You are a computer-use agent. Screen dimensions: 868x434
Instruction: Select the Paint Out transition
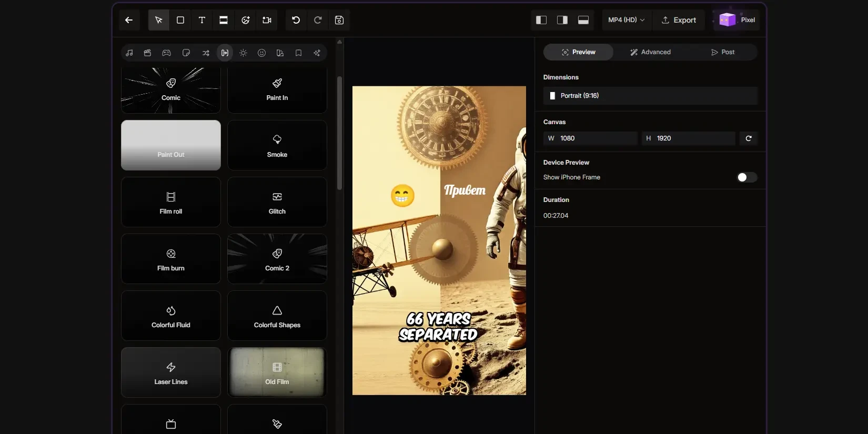[171, 145]
